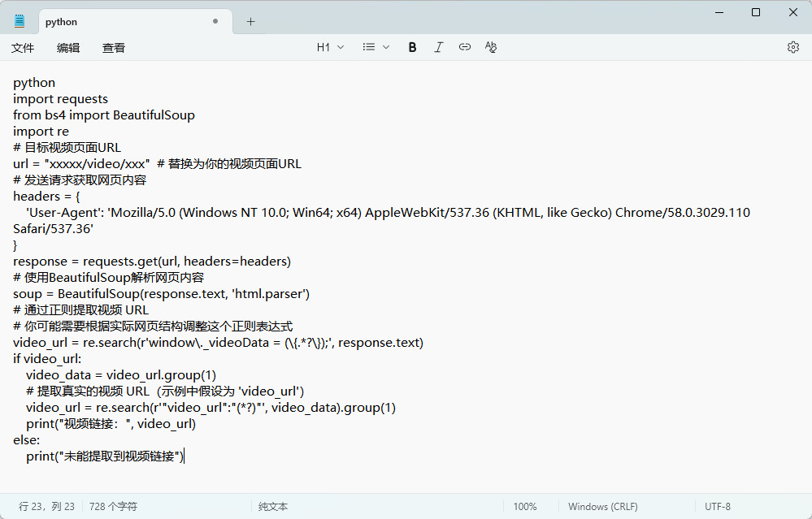Click the 100% zoom level in the status bar
The image size is (812, 519).
pyautogui.click(x=524, y=507)
